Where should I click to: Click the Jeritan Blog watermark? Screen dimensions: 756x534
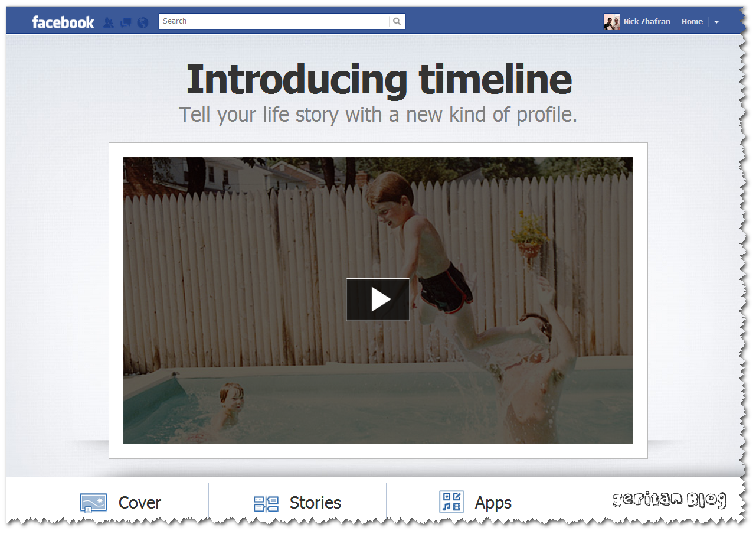pyautogui.click(x=669, y=500)
